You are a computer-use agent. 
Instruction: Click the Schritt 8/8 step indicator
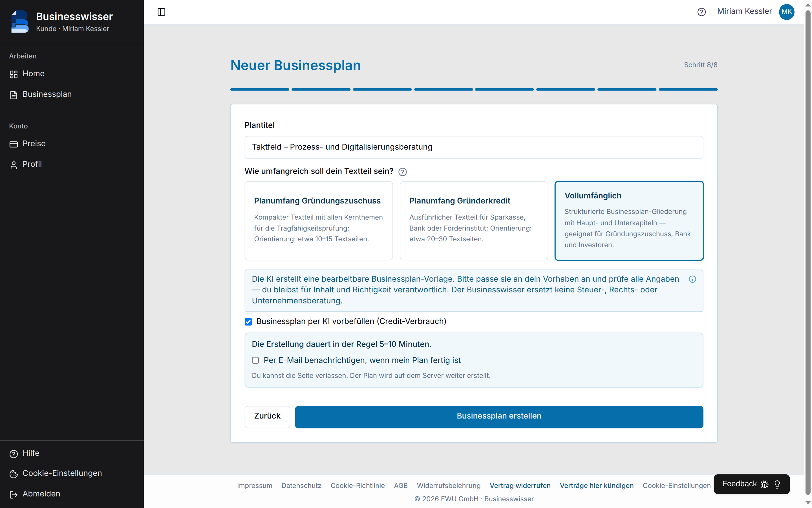(700, 65)
